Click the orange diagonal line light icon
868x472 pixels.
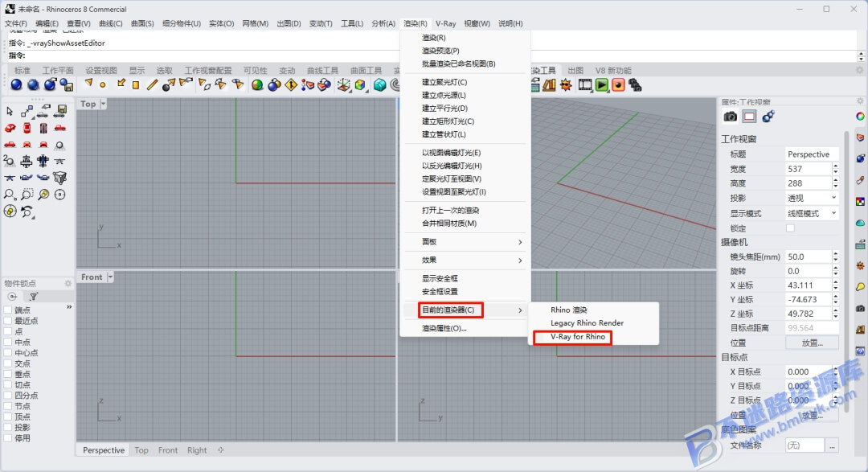click(x=152, y=84)
